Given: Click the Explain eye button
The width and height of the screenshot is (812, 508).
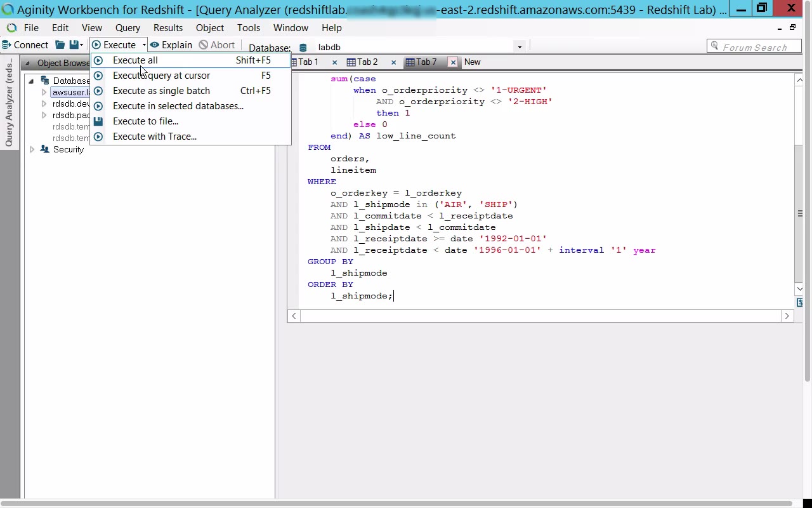Looking at the screenshot, I should [x=171, y=45].
